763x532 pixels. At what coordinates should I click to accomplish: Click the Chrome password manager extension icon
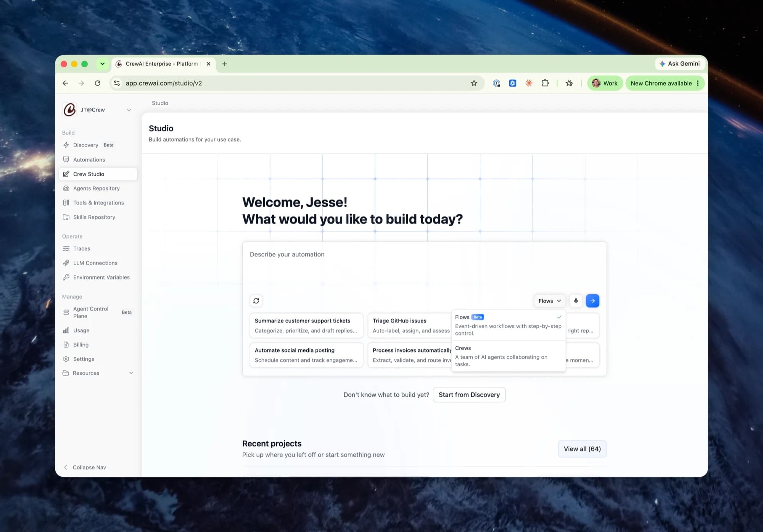(x=496, y=83)
